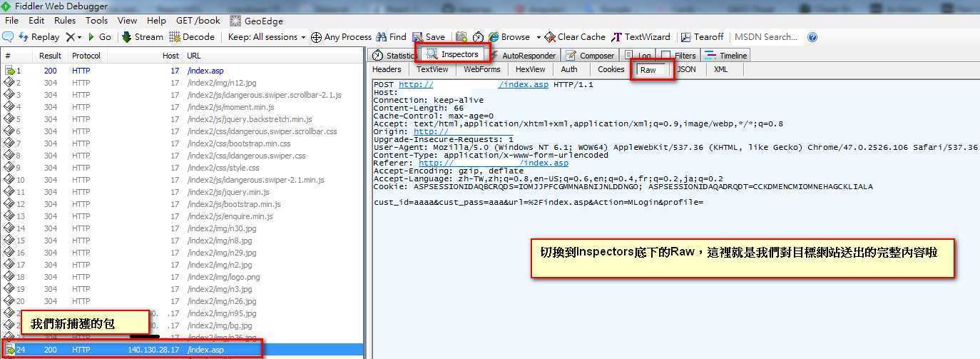Screen dimensions: 980x359
Task: Switch to the Inspectors tab
Action: pyautogui.click(x=452, y=54)
